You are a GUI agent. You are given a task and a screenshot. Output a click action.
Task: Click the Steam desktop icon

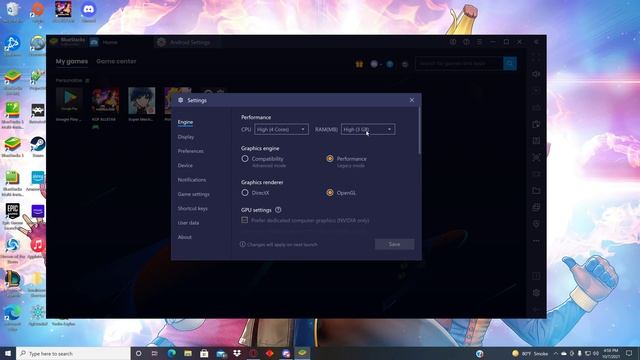[38, 147]
